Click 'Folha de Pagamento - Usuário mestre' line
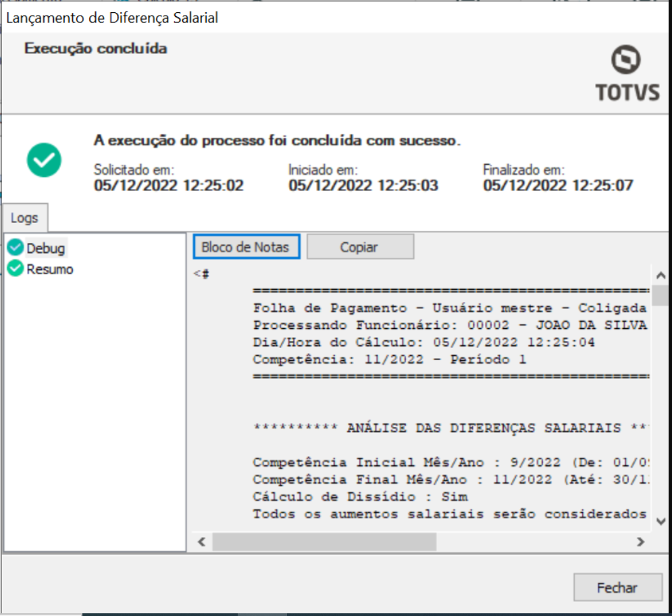Image resolution: width=672 pixels, height=616 pixels. coord(450,308)
